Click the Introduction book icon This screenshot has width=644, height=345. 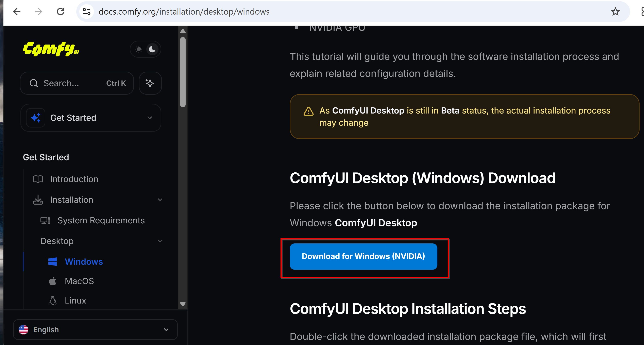(x=38, y=179)
